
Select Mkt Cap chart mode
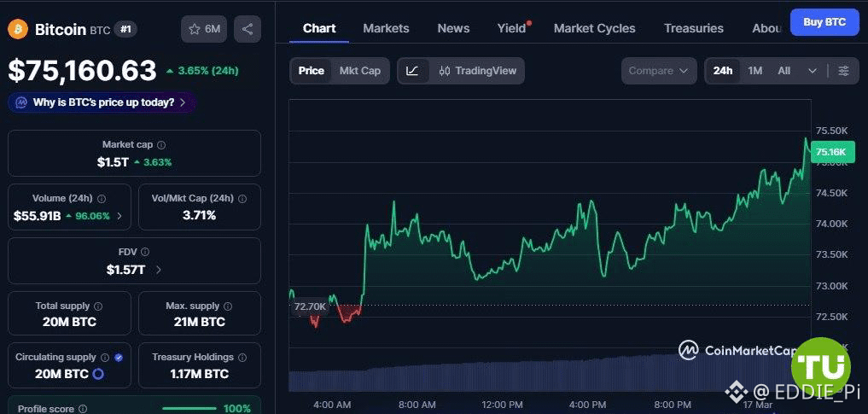point(360,71)
